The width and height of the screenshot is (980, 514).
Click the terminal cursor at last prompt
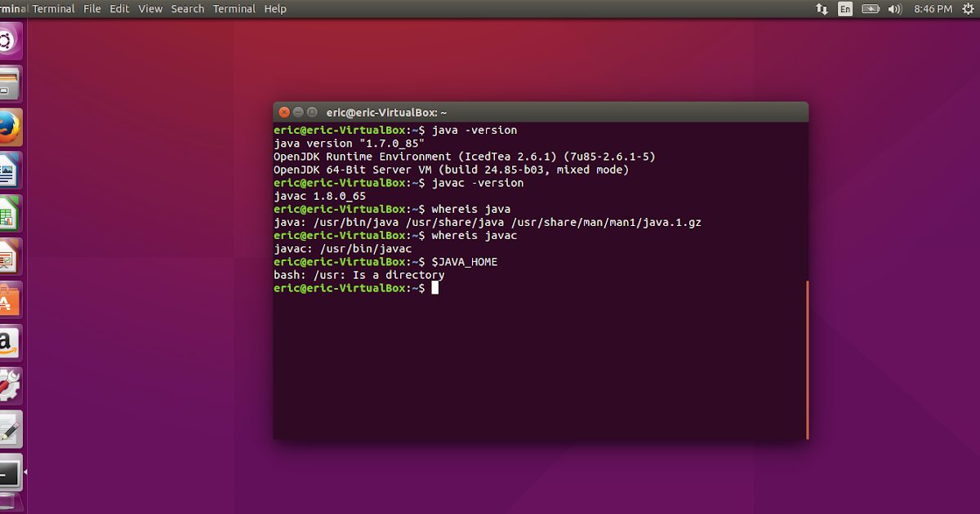tap(435, 288)
